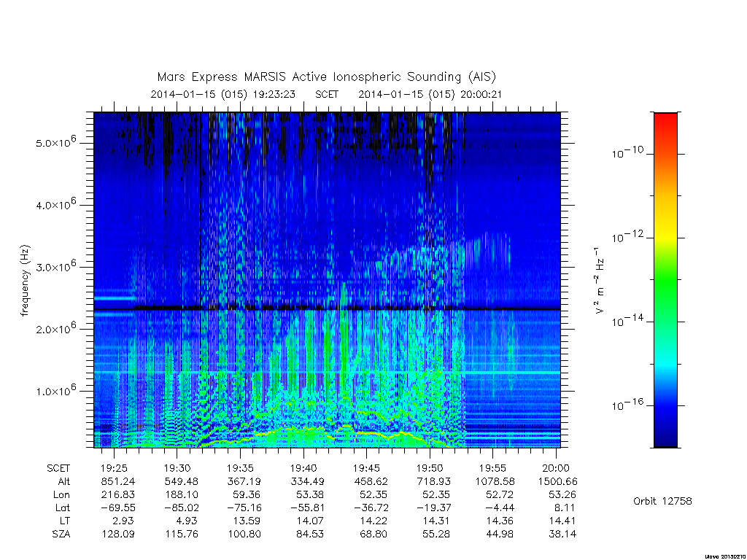Click the 1.0×10⁶ frequency tick label
Viewport: 747px width, 560px height.
pyautogui.click(x=56, y=390)
